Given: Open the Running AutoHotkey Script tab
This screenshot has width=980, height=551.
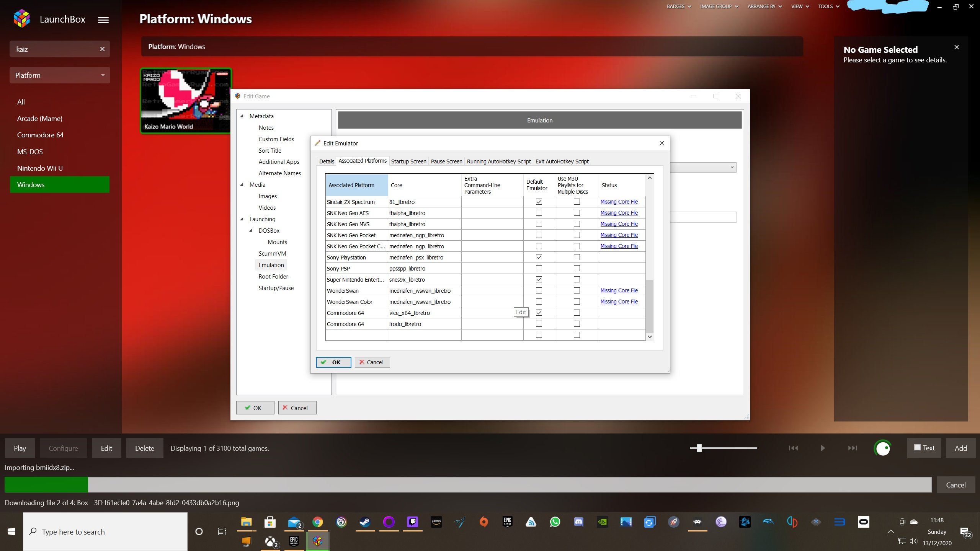Looking at the screenshot, I should tap(499, 161).
